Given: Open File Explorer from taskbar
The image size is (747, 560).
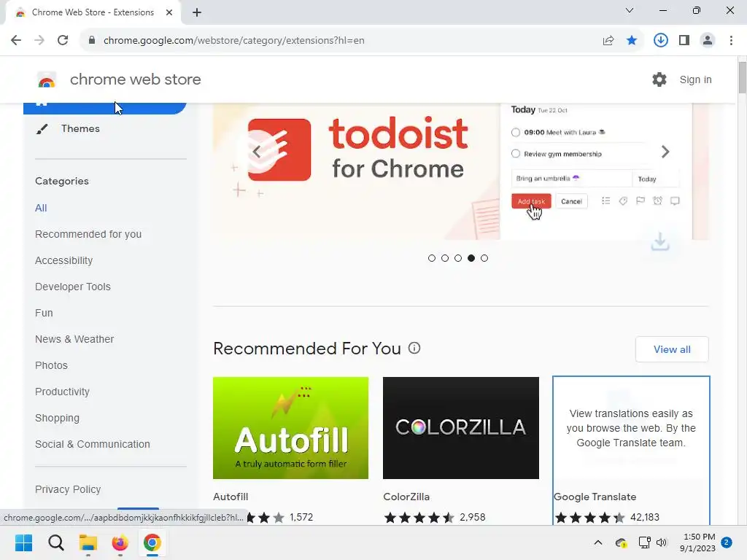Looking at the screenshot, I should [x=88, y=542].
